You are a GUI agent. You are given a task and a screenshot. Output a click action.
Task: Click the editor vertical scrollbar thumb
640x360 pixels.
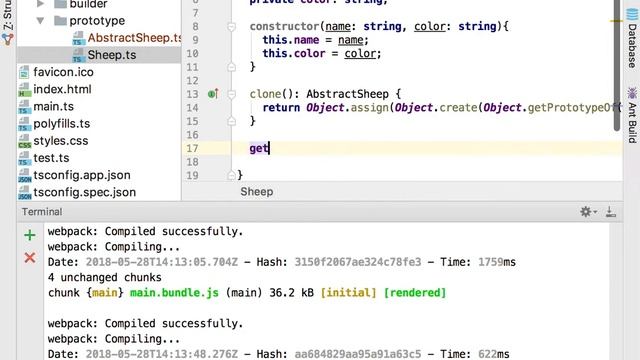[x=616, y=65]
